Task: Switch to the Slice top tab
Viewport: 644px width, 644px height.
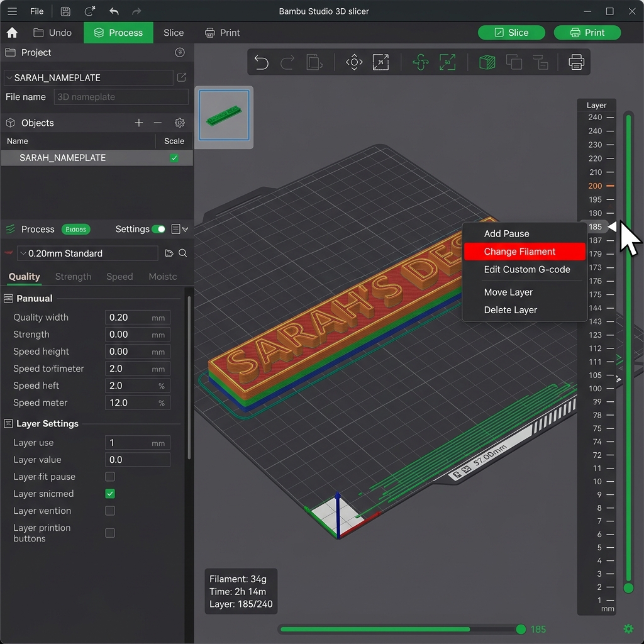Action: click(174, 33)
